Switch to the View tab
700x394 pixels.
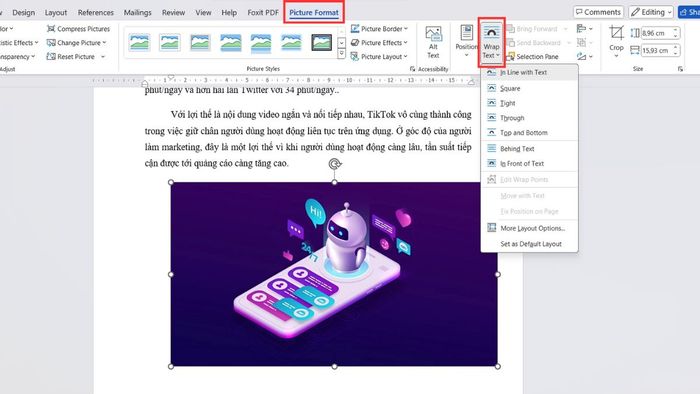pyautogui.click(x=203, y=12)
